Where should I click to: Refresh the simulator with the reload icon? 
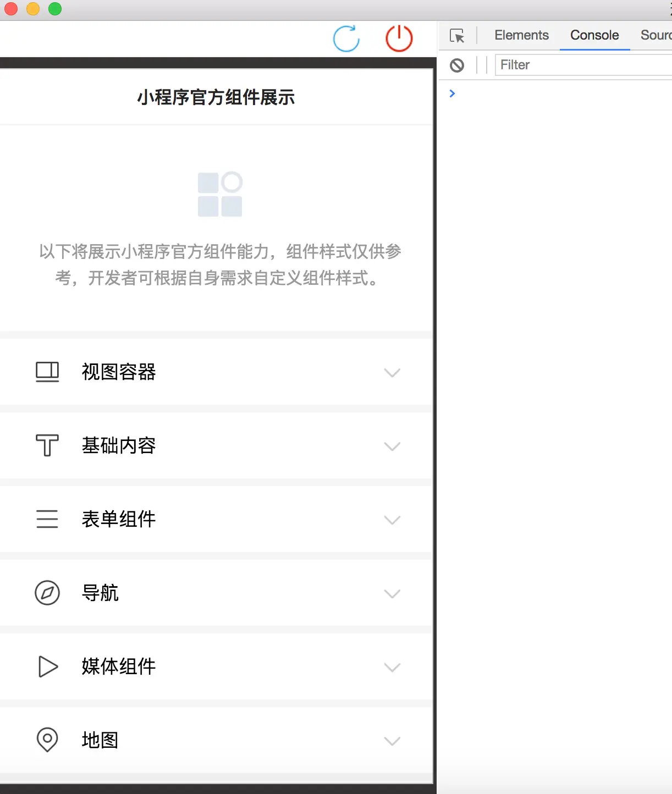coord(346,38)
